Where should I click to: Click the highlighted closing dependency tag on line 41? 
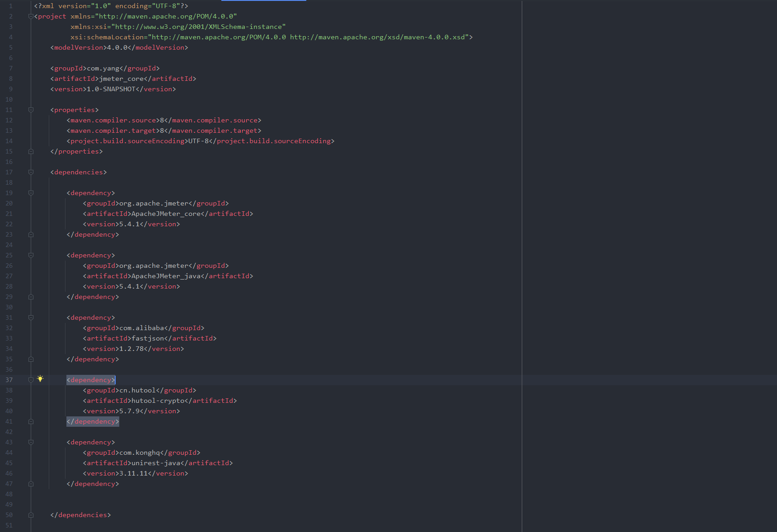point(93,421)
